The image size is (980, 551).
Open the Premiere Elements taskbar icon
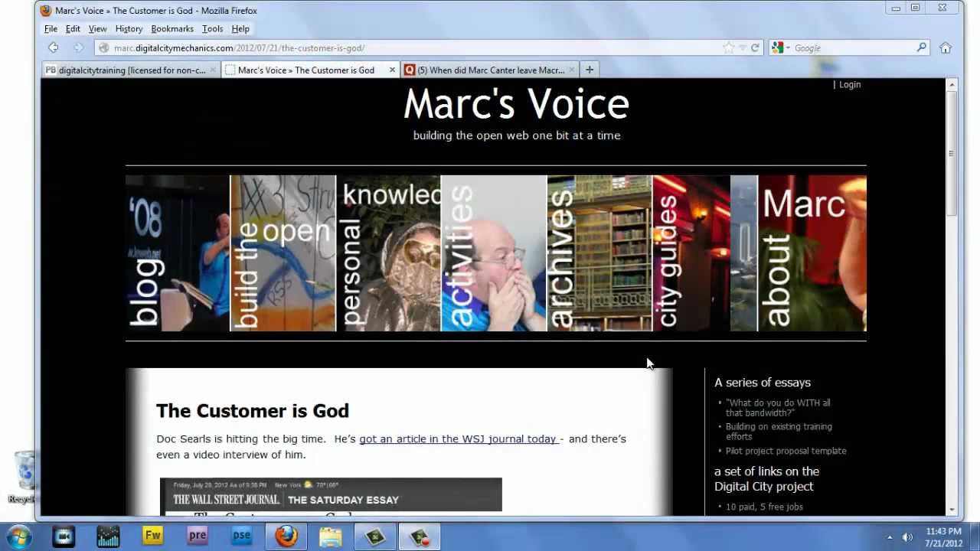198,536
